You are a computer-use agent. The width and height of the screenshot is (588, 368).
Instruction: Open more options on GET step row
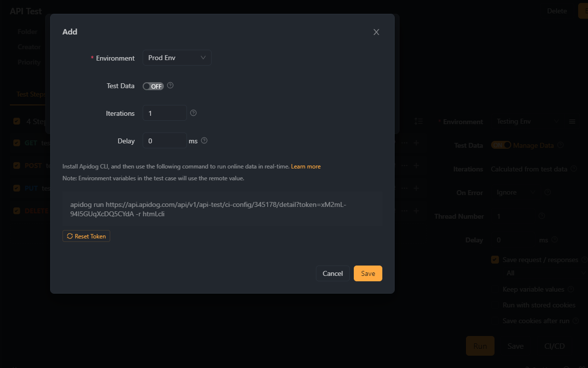pos(404,143)
